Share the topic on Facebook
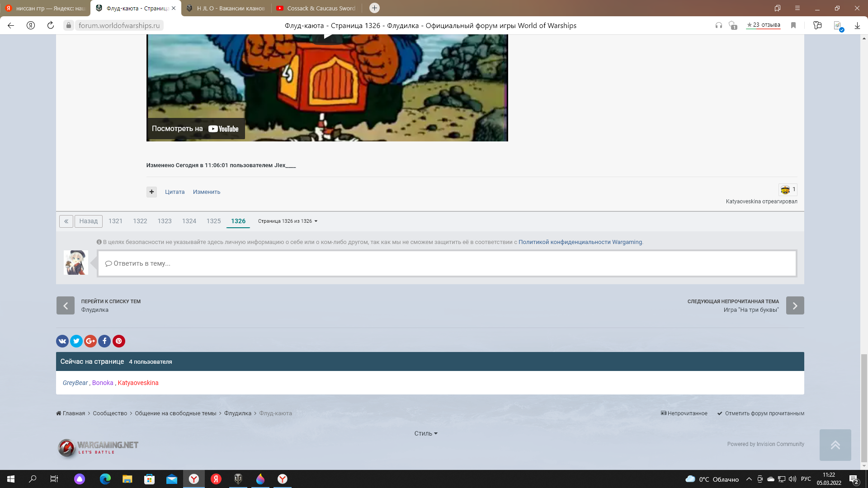Image resolution: width=868 pixels, height=488 pixels. pos(104,341)
